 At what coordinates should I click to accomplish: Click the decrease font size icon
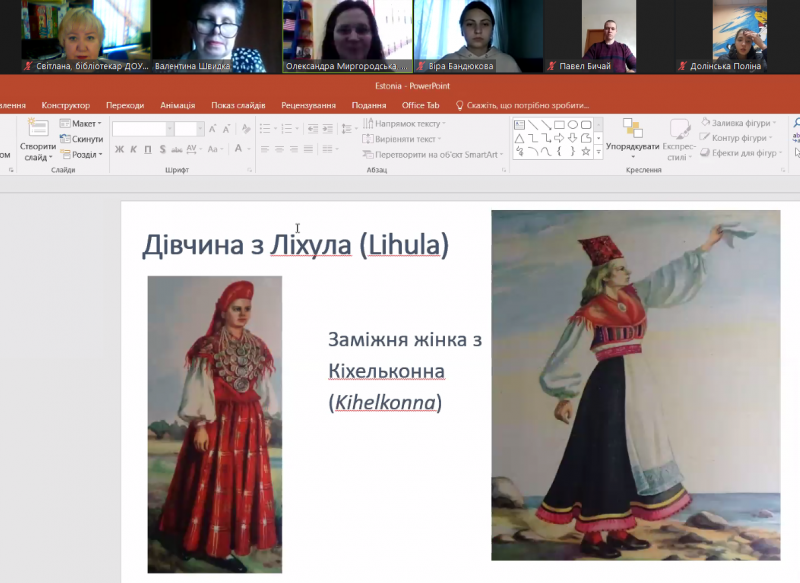click(x=226, y=129)
